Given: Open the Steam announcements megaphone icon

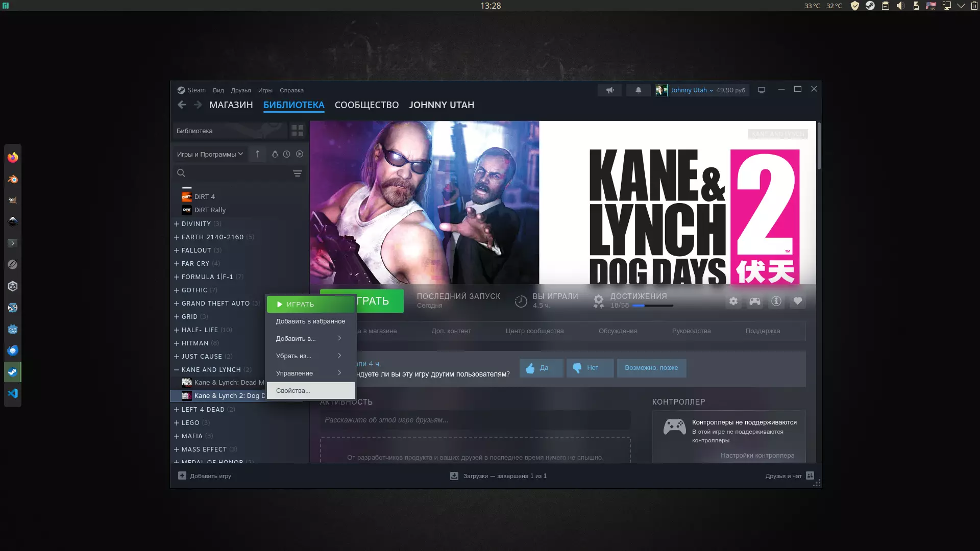Looking at the screenshot, I should [610, 90].
